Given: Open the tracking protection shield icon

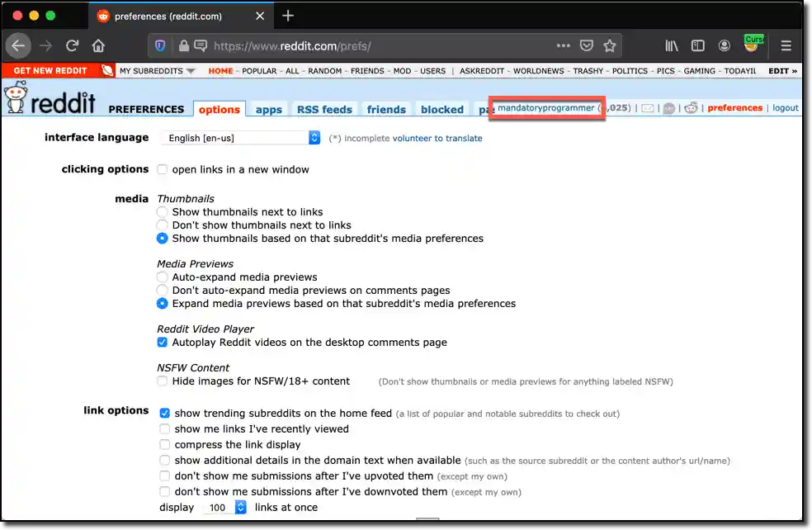Looking at the screenshot, I should 160,46.
